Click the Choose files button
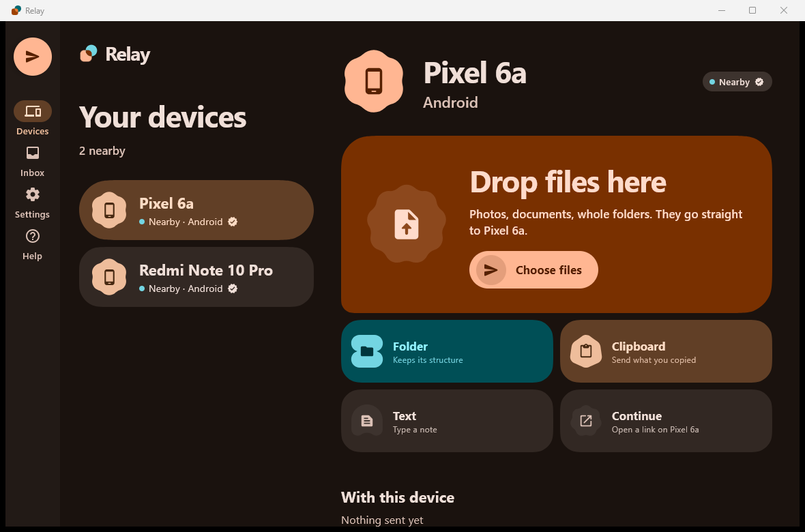Viewport: 805px width, 532px height. 533,269
